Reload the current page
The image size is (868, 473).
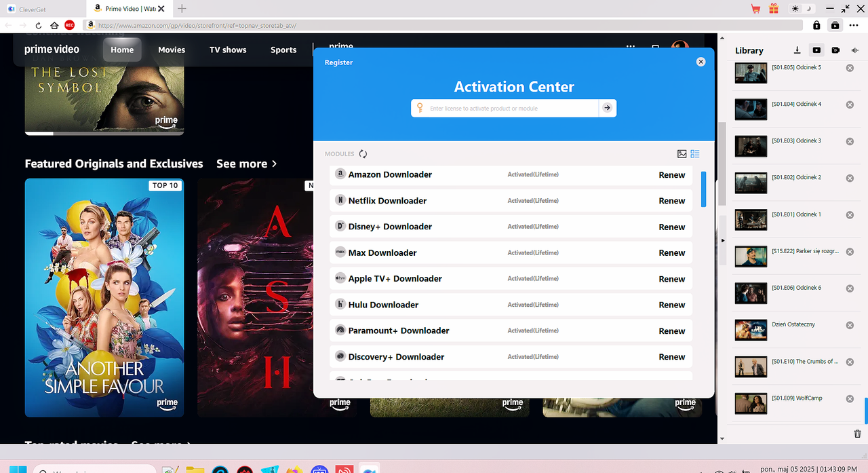pos(39,25)
